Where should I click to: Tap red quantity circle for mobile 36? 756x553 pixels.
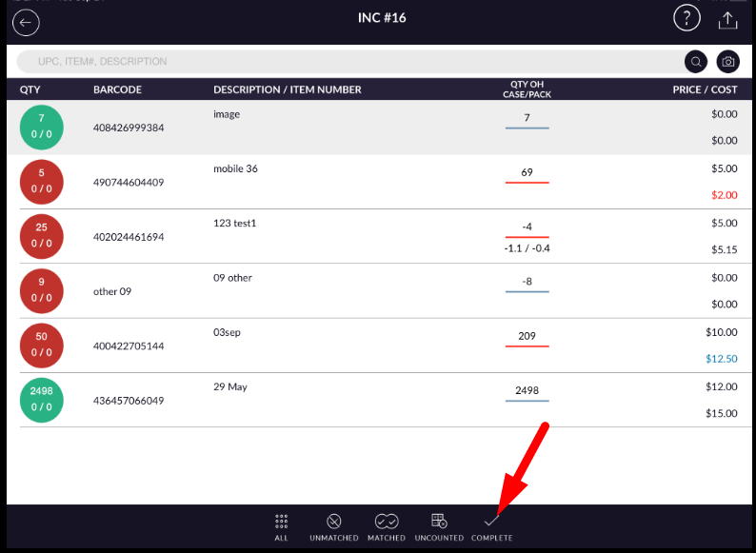click(42, 182)
